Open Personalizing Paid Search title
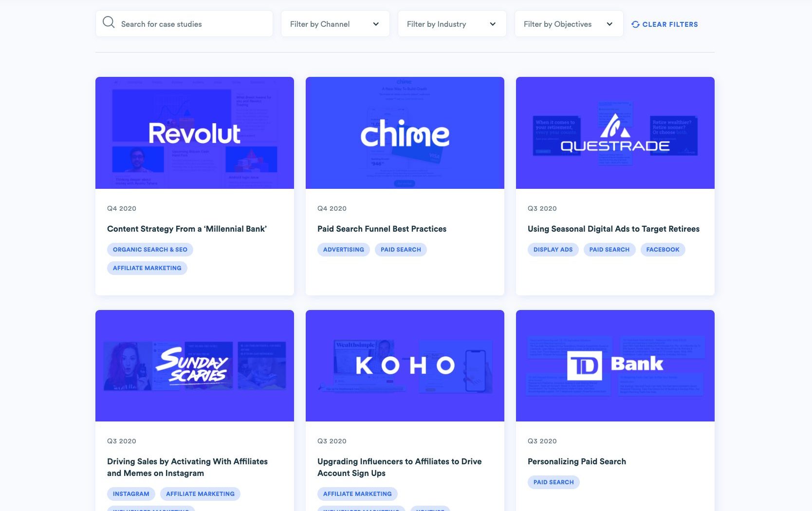Image resolution: width=812 pixels, height=511 pixels. pyautogui.click(x=577, y=461)
